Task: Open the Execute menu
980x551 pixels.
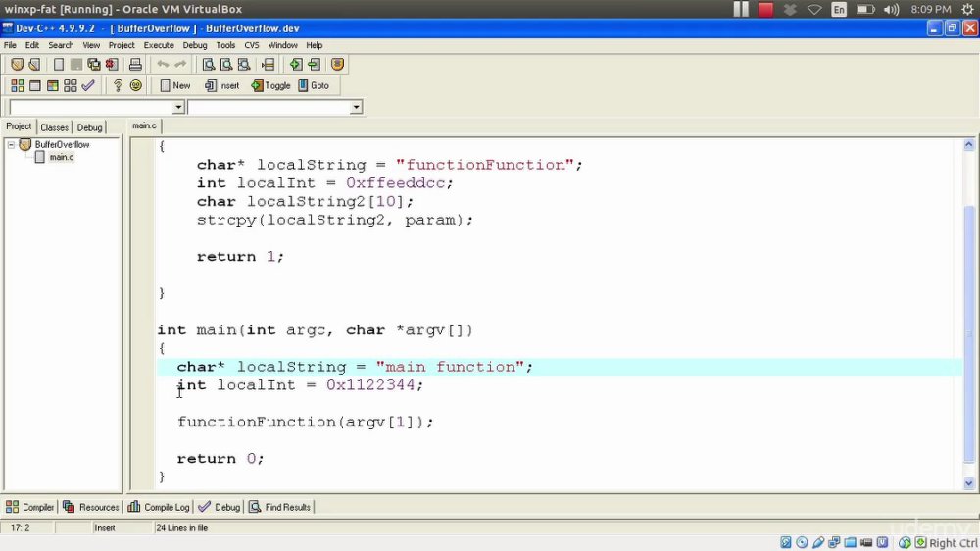Action: [159, 45]
